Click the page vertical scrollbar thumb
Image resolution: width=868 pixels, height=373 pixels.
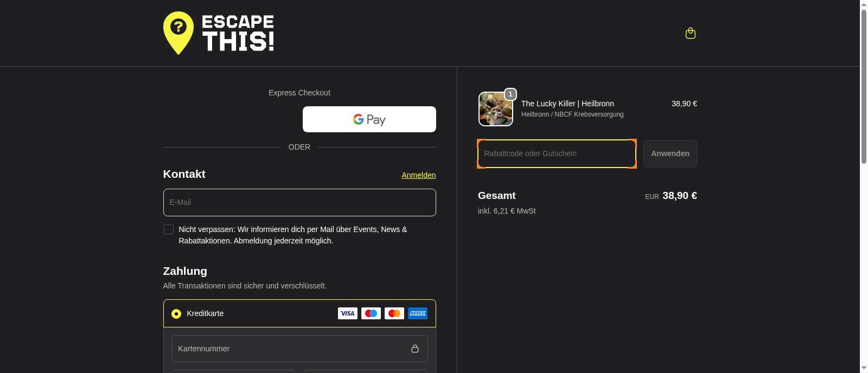click(x=864, y=87)
